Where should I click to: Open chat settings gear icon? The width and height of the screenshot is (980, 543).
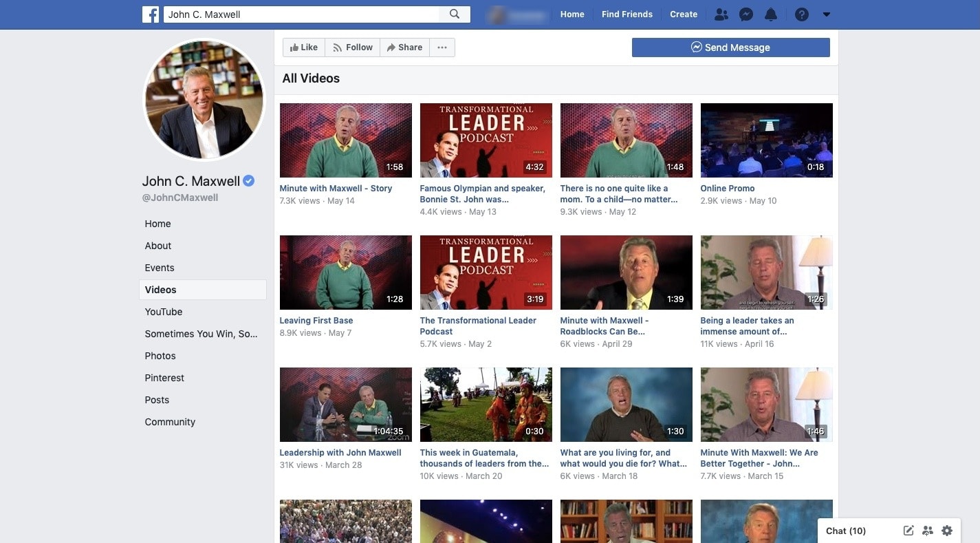(x=947, y=531)
